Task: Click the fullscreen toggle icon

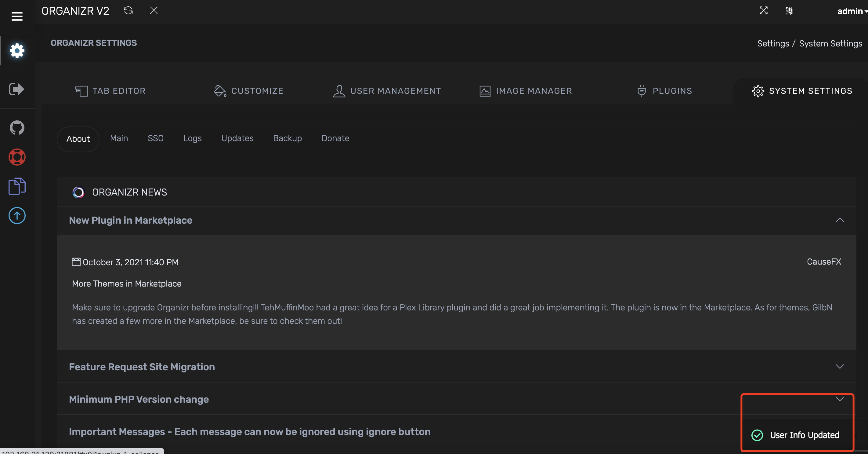Action: (764, 10)
